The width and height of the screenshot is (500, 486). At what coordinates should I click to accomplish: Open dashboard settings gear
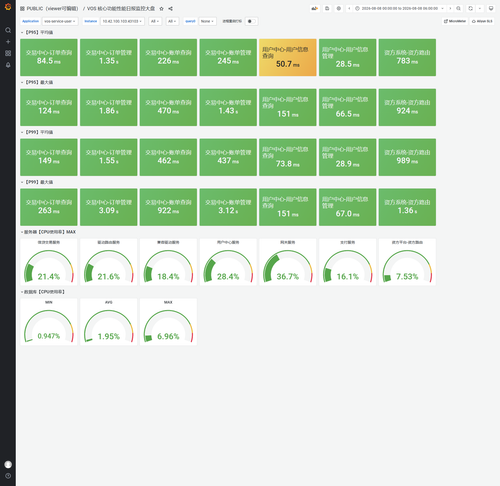[339, 8]
